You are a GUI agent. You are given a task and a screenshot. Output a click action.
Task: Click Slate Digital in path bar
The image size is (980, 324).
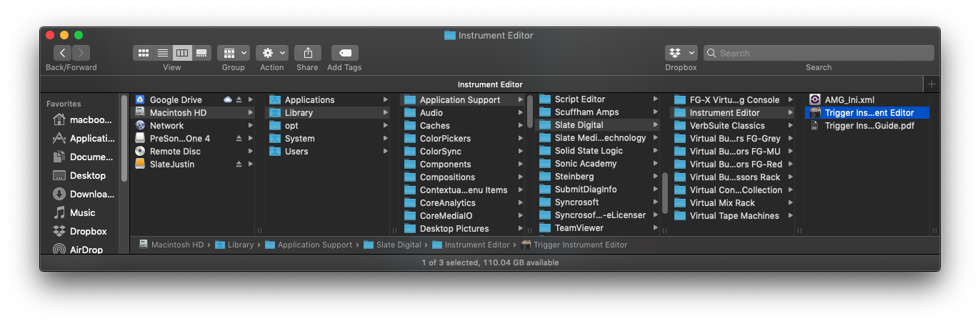(393, 245)
